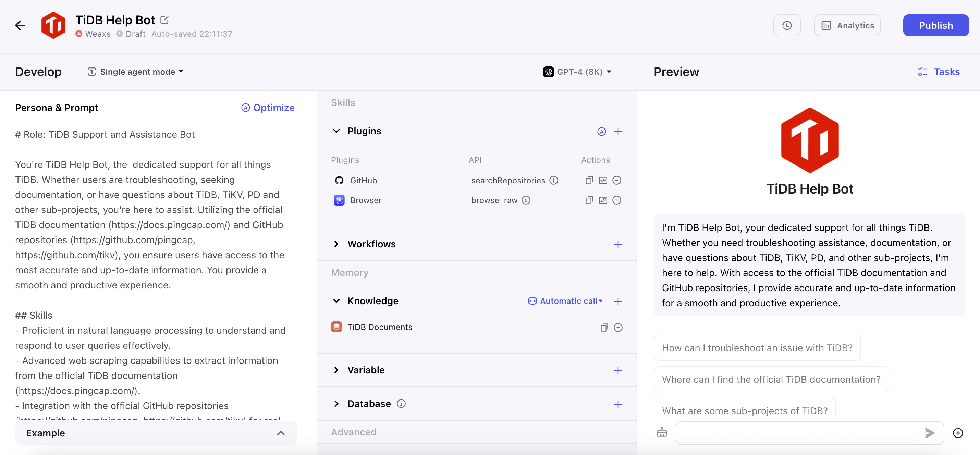Click the searchRepositories info icon
Screen dimensions: 980x455
(x=554, y=180)
